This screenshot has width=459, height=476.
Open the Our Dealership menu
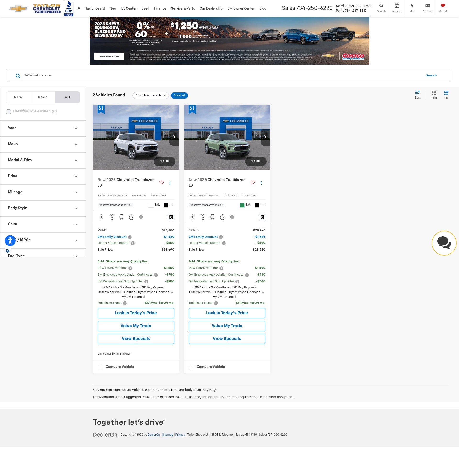coord(211,8)
